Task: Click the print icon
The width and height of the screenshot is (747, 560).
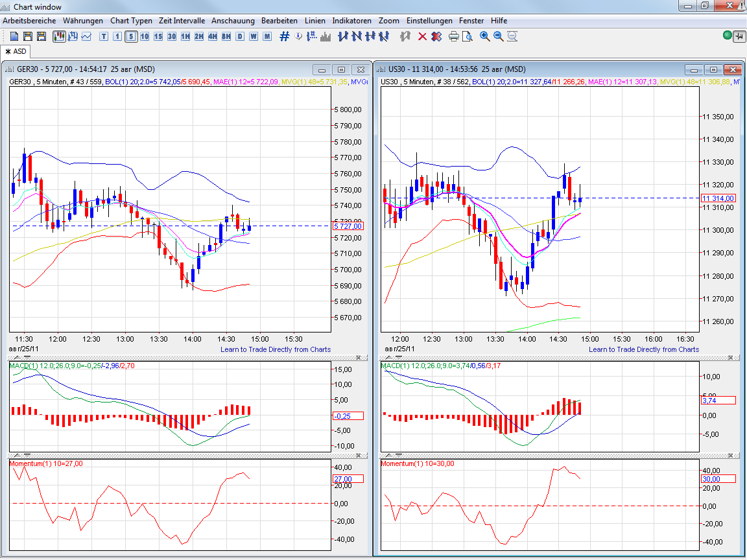Action: point(453,36)
